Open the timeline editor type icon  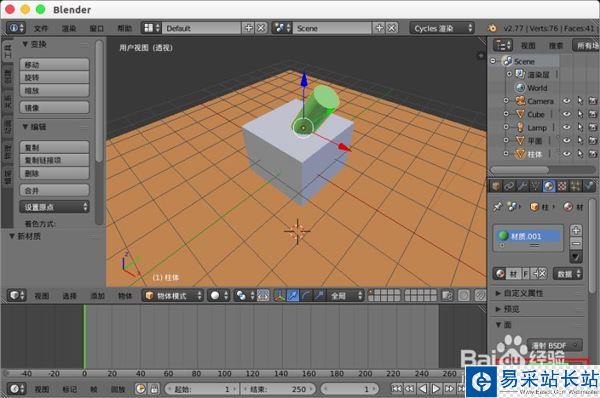[16, 389]
